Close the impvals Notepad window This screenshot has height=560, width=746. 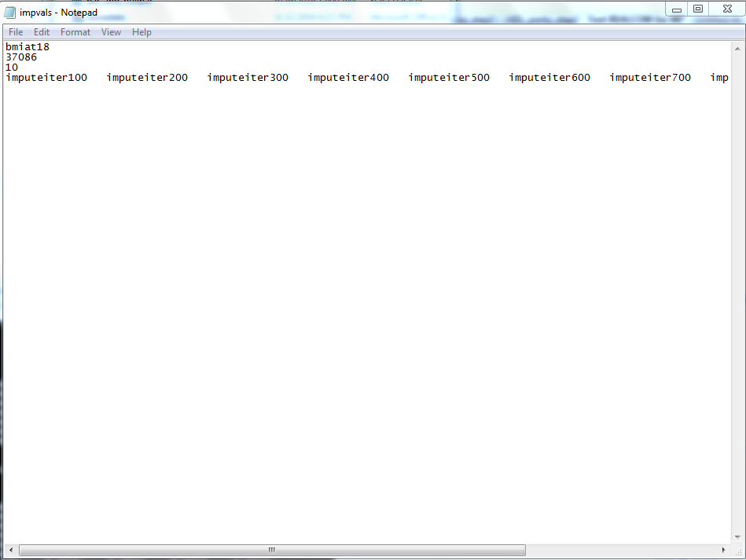pos(726,9)
